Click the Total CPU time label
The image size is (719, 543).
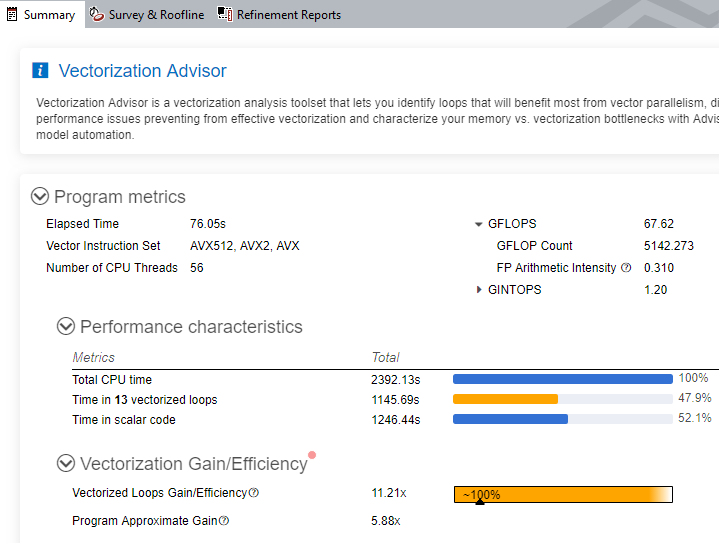click(112, 380)
